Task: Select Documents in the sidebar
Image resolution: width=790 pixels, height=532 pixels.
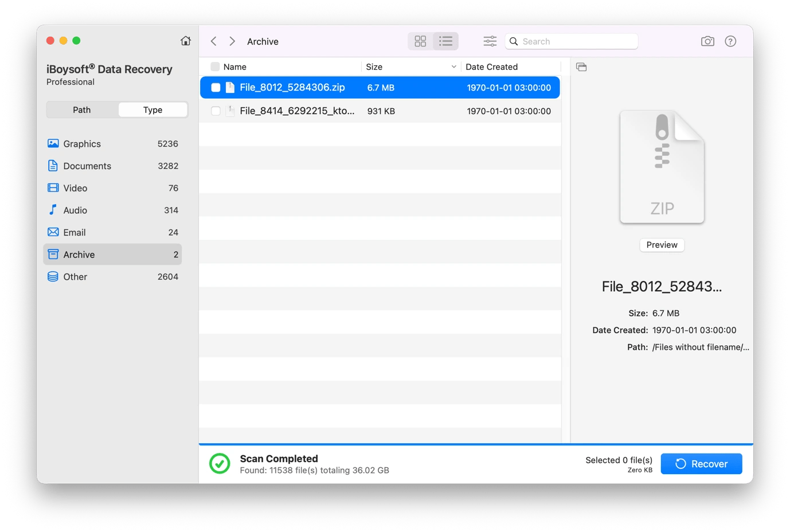Action: point(112,166)
